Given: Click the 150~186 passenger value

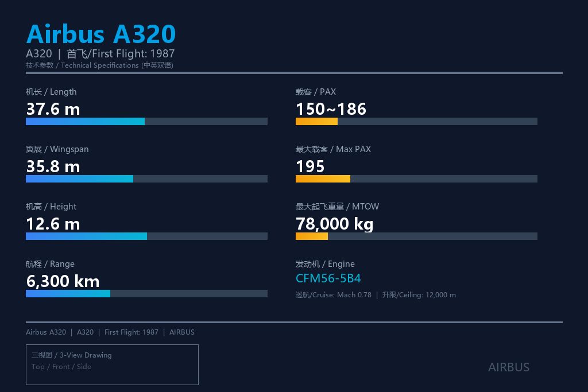Looking at the screenshot, I should coord(331,109).
